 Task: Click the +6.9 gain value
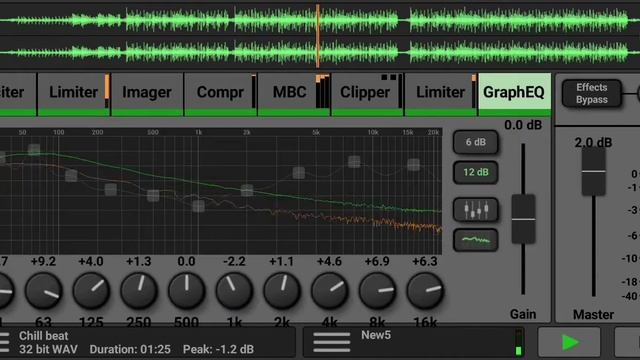(378, 261)
